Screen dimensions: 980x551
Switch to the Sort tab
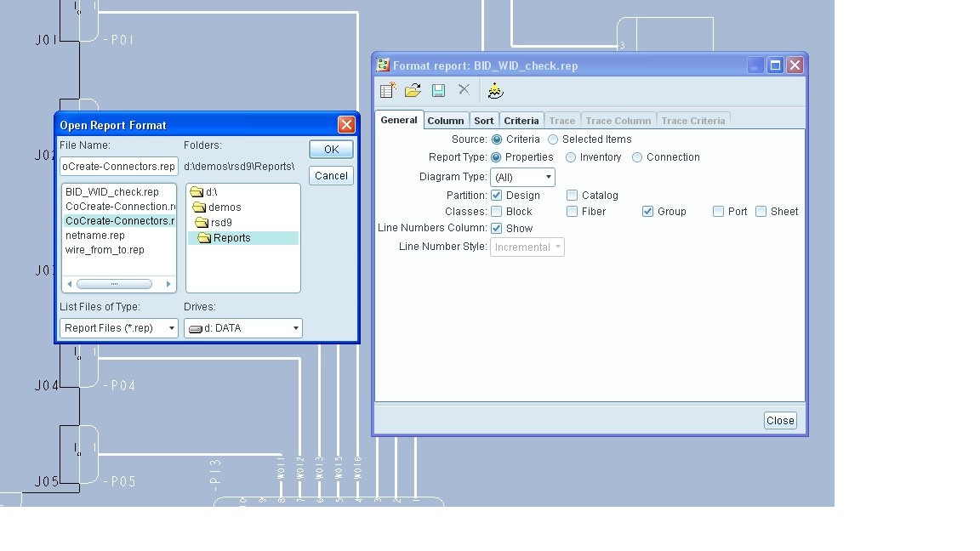[484, 121]
